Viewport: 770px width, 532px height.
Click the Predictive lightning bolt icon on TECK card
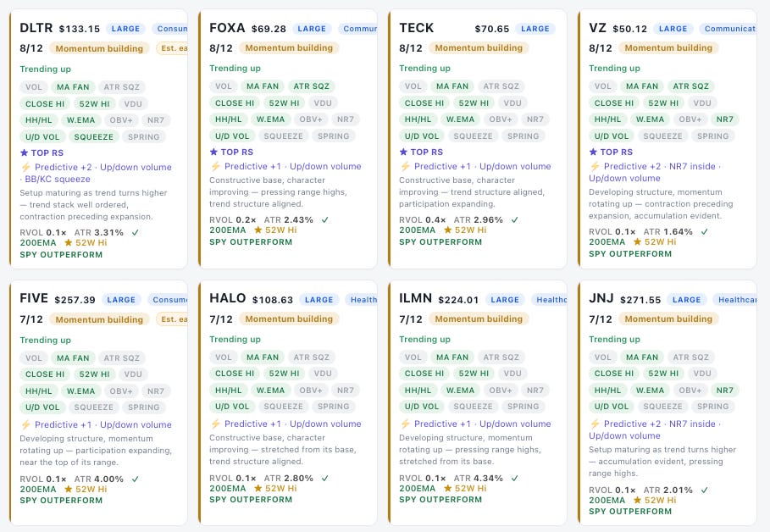[x=405, y=166]
